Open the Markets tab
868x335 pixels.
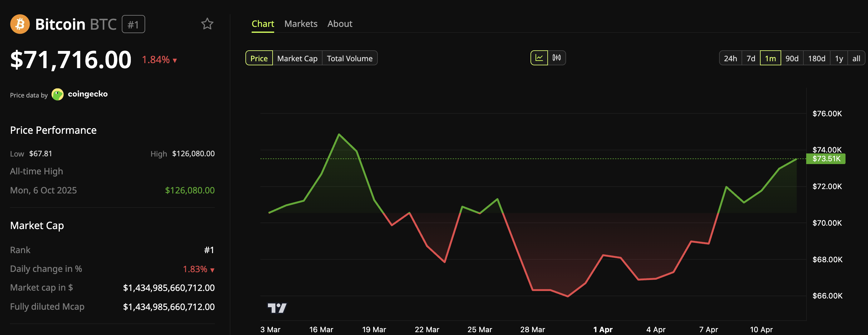[301, 24]
